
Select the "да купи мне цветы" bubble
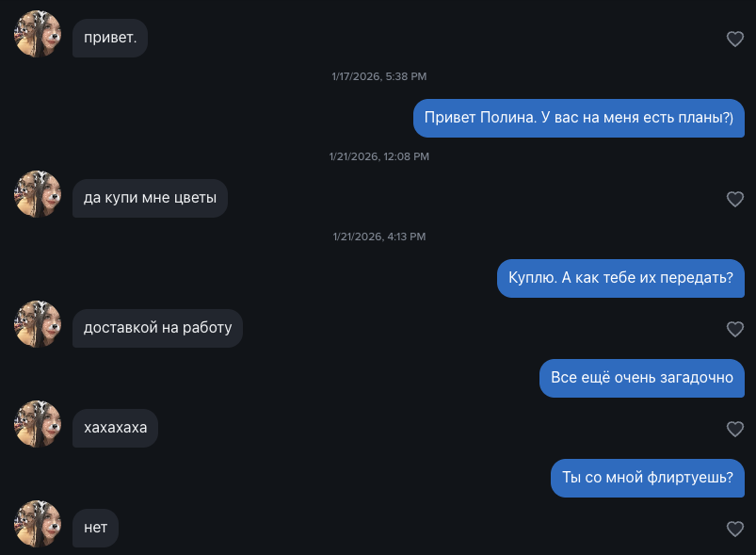point(150,198)
